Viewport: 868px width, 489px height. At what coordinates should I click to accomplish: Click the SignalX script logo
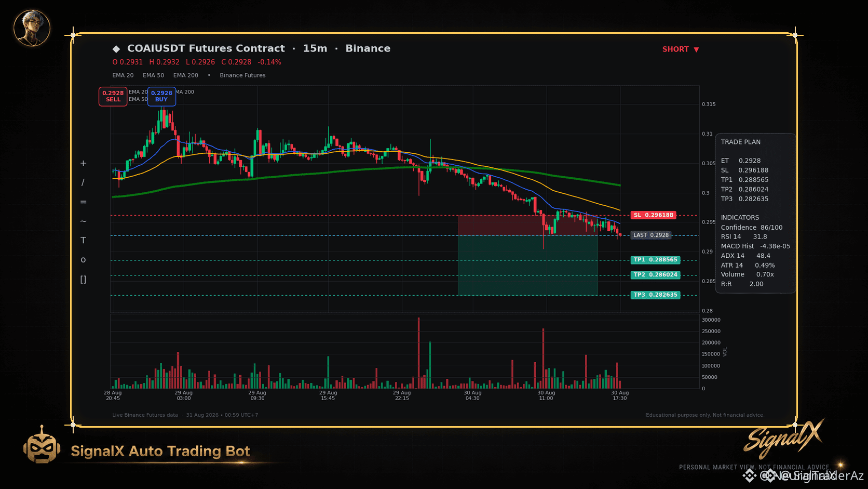[784, 438]
